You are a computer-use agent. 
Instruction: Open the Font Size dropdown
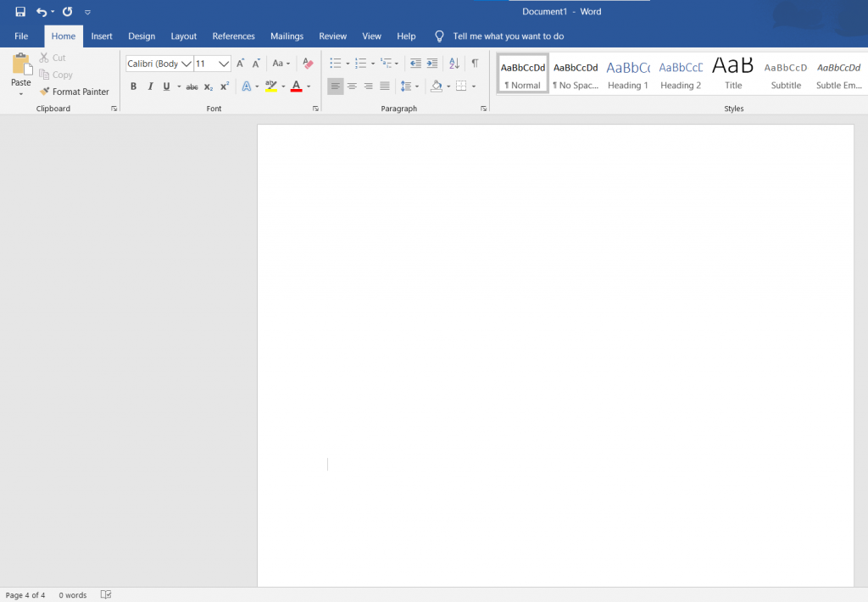[225, 63]
